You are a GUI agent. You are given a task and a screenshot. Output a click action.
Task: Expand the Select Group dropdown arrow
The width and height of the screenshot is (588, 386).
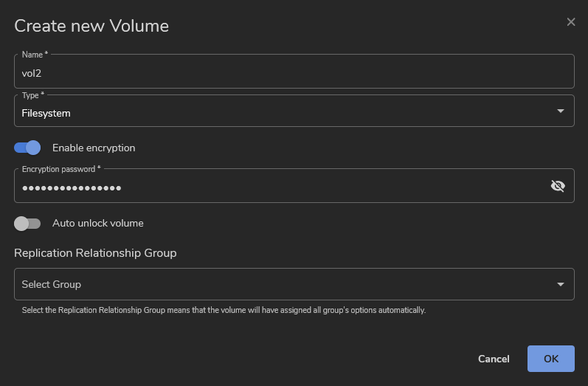[x=560, y=284]
